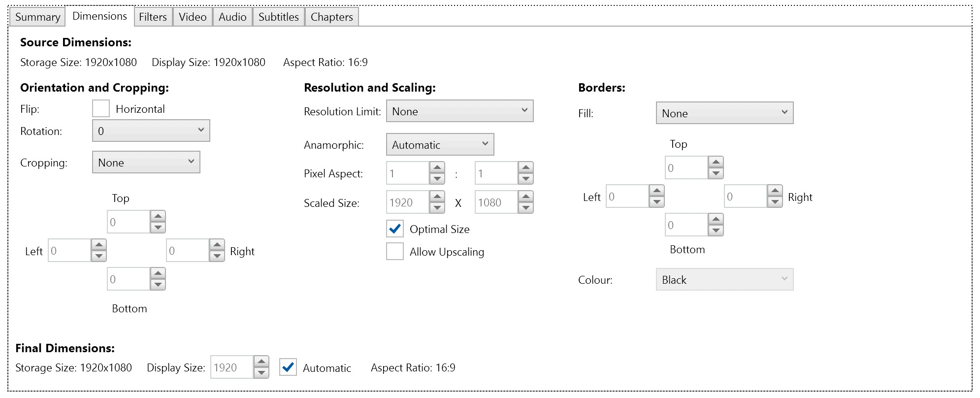Switch to the Filters tab
Viewport: 980px width, 398px height.
pos(153,17)
